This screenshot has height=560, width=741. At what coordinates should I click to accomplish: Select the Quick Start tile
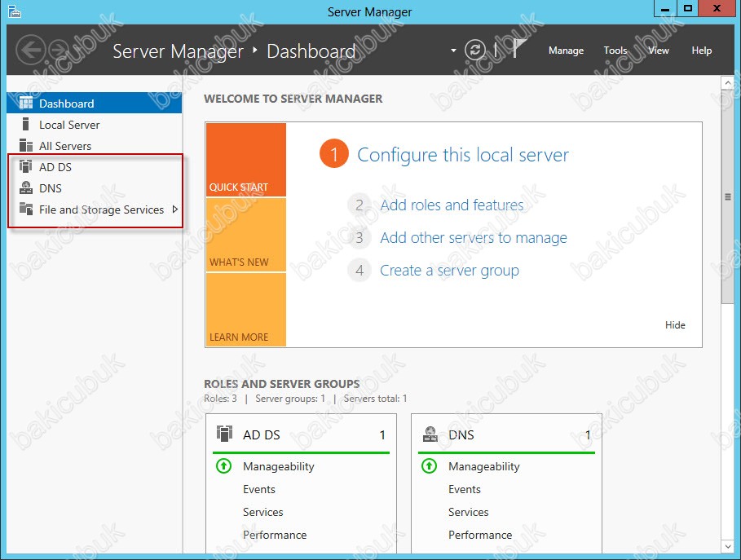tap(245, 160)
